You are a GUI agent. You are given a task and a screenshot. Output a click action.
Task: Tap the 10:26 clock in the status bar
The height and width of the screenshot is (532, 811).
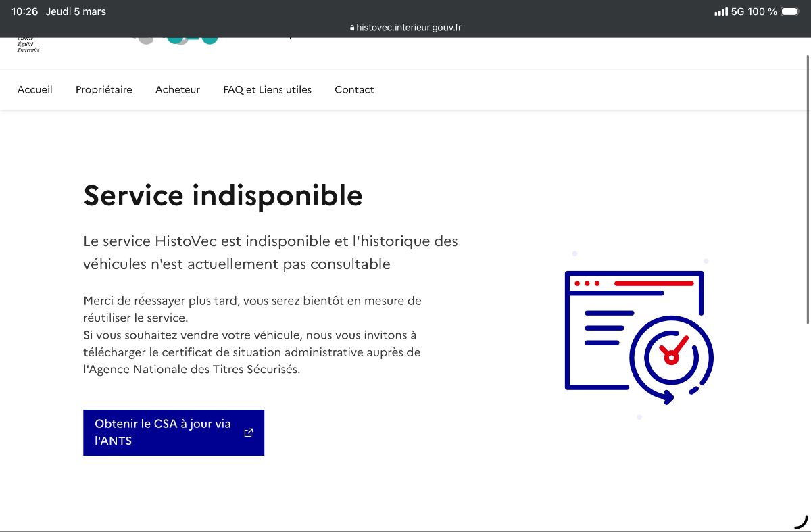point(24,11)
